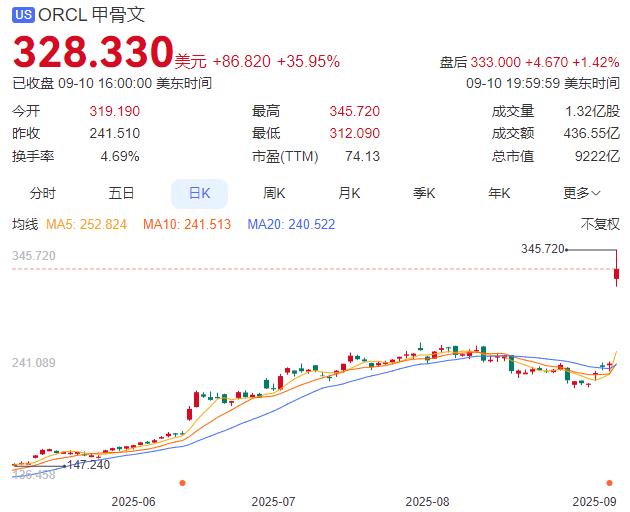The image size is (630, 512).
Task: Select the 季K quarterly chart tab
Action: [x=424, y=194]
